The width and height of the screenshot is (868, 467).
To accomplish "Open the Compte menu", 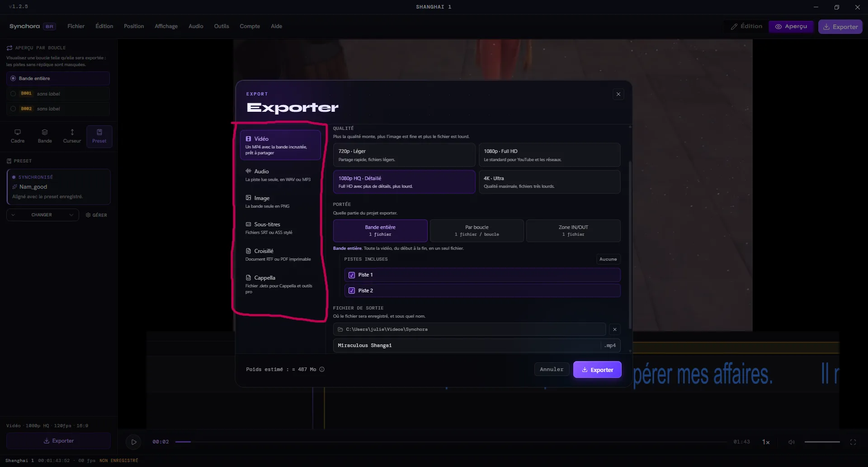I will 250,26.
